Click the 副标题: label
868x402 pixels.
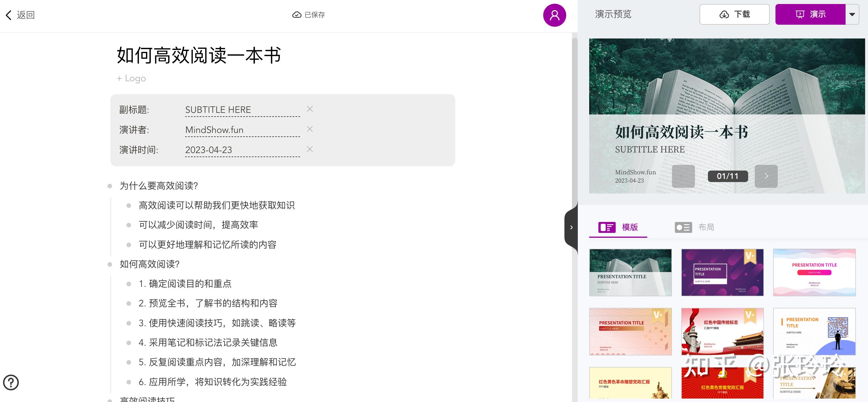pyautogui.click(x=134, y=110)
